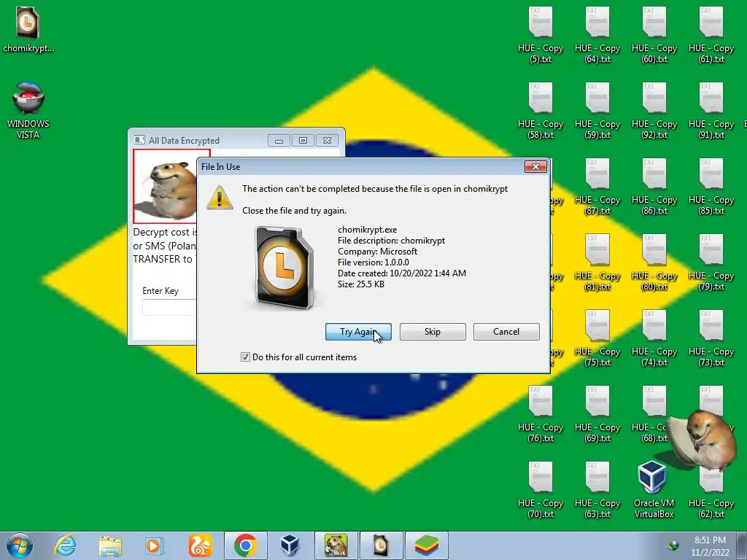Select HUE - Copy (61).txt file

711,35
